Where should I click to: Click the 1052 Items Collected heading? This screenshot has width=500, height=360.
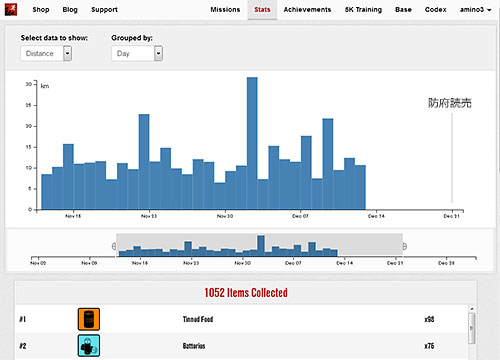pyautogui.click(x=246, y=293)
